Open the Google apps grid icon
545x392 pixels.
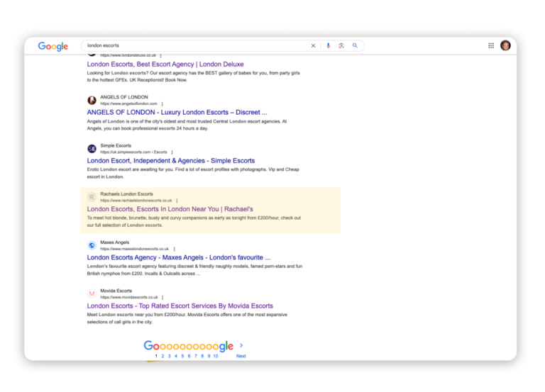(491, 45)
